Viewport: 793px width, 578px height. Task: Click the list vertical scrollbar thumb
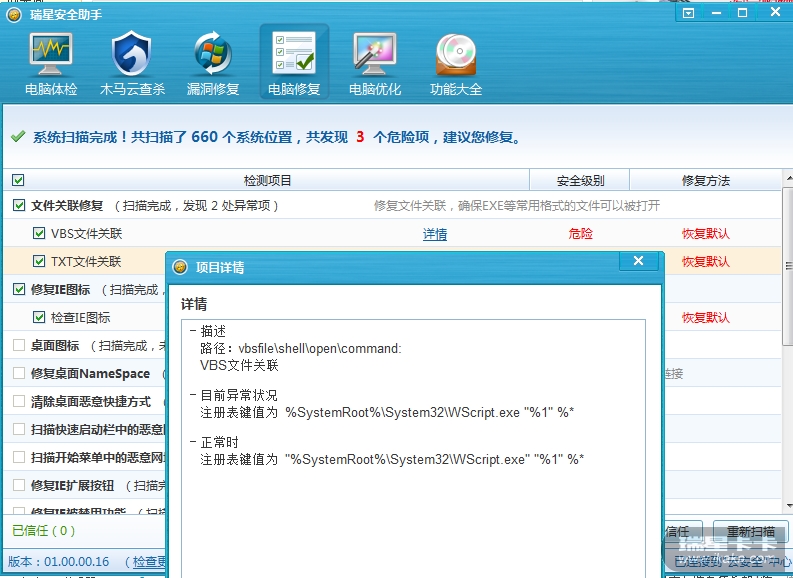click(x=789, y=266)
